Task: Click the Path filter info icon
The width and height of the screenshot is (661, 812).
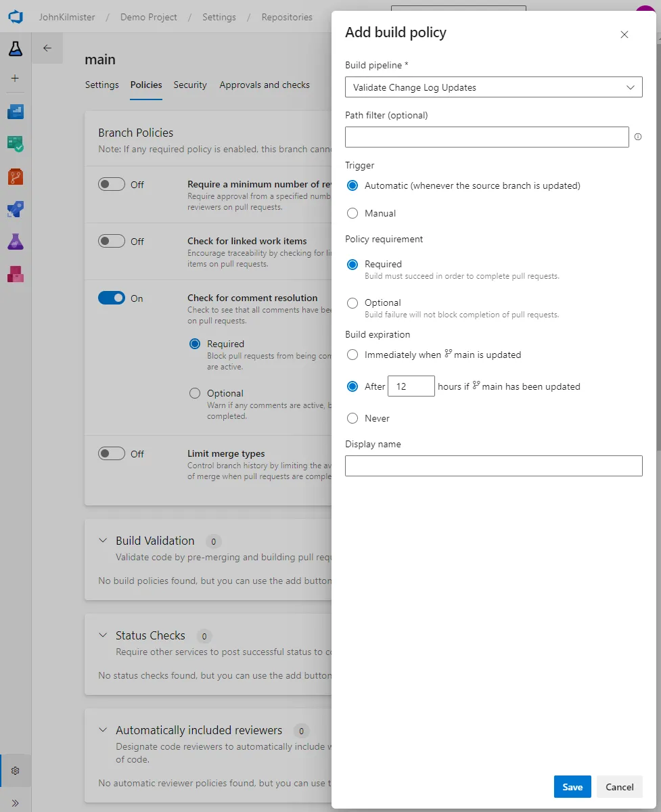Action: click(x=637, y=137)
